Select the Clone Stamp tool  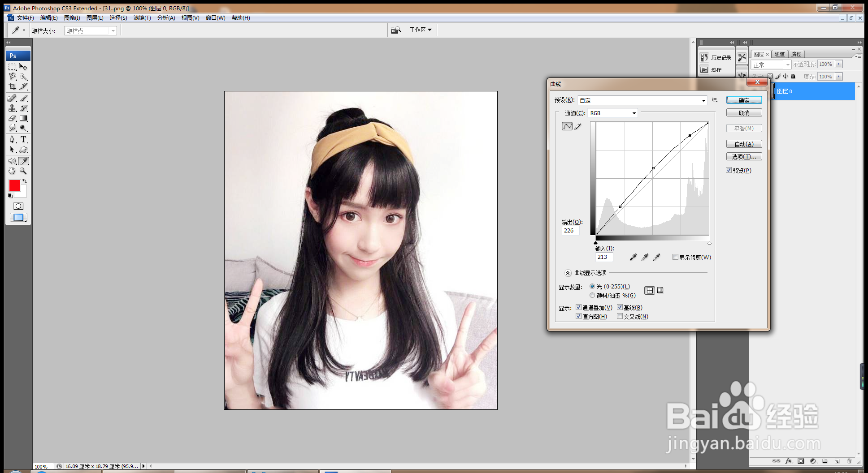[x=12, y=108]
